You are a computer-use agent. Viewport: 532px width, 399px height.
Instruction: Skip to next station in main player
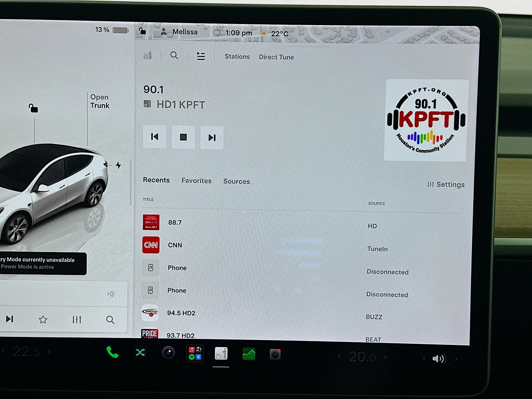tap(212, 137)
